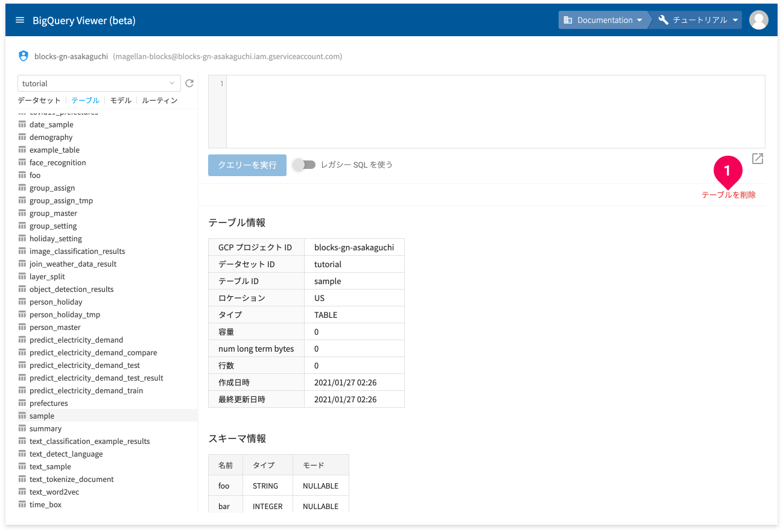The height and width of the screenshot is (532, 783).
Task: Switch to the データセット tab
Action: click(x=39, y=100)
